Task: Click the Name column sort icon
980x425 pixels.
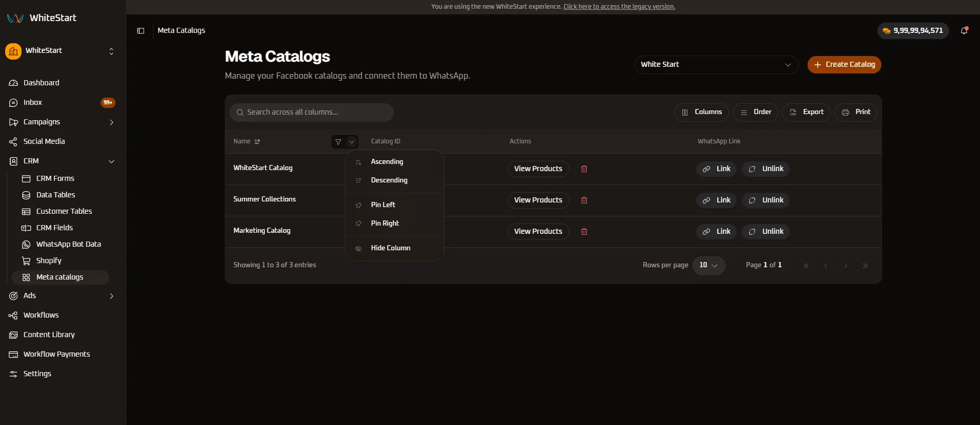Action: coord(257,141)
